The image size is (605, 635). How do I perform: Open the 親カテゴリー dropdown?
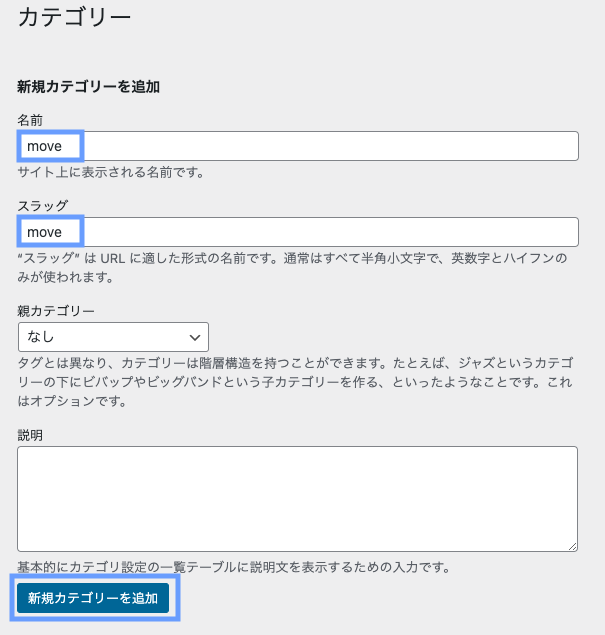point(112,337)
